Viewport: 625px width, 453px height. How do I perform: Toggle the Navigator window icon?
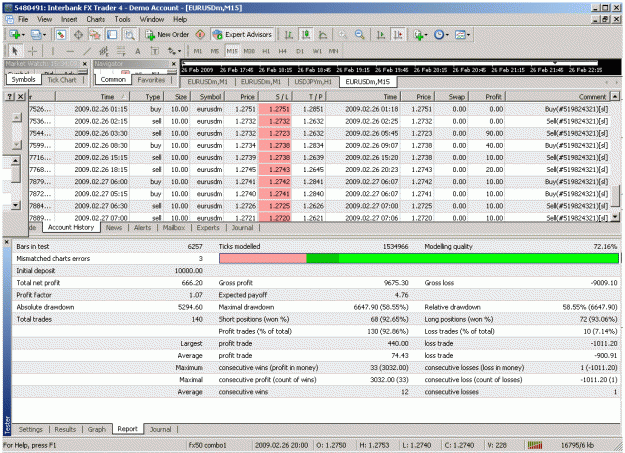tap(95, 35)
